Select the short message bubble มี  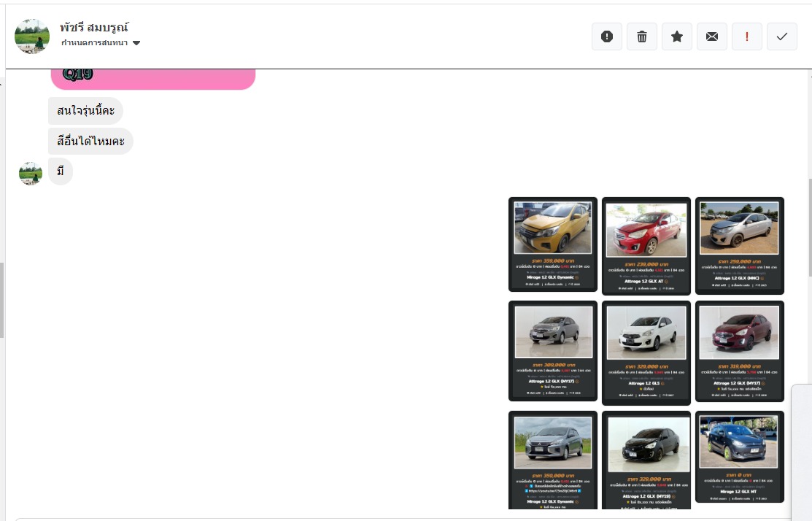click(61, 171)
